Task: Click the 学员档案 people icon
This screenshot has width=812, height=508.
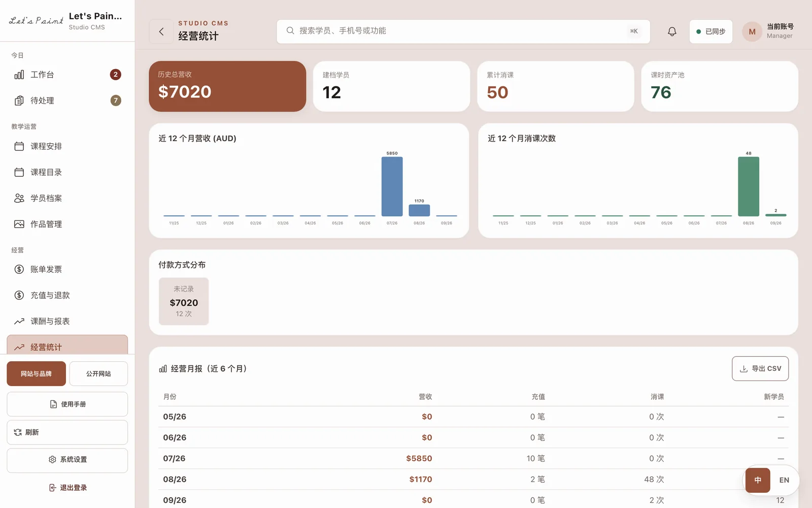Action: tap(19, 198)
